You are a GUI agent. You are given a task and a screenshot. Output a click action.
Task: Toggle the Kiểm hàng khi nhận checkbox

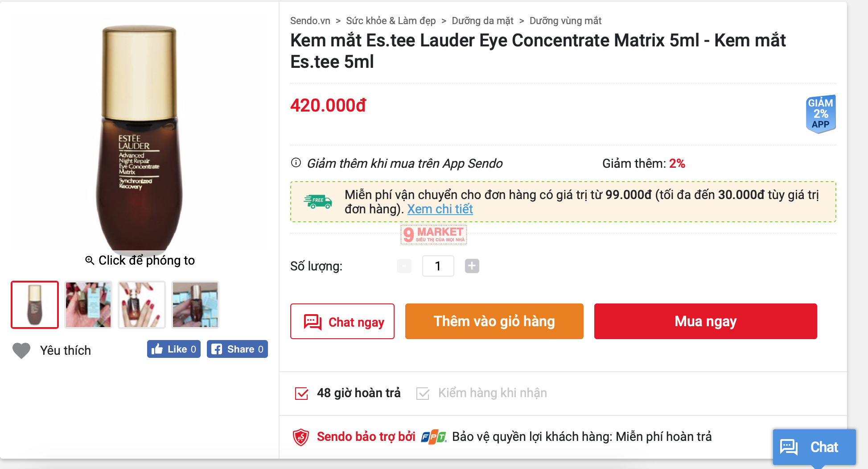pyautogui.click(x=423, y=394)
